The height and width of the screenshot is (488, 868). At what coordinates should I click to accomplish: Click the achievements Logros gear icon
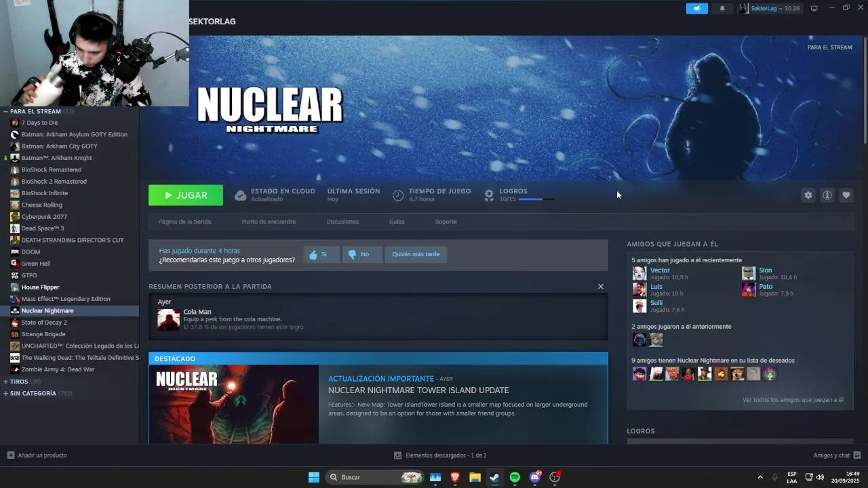489,195
